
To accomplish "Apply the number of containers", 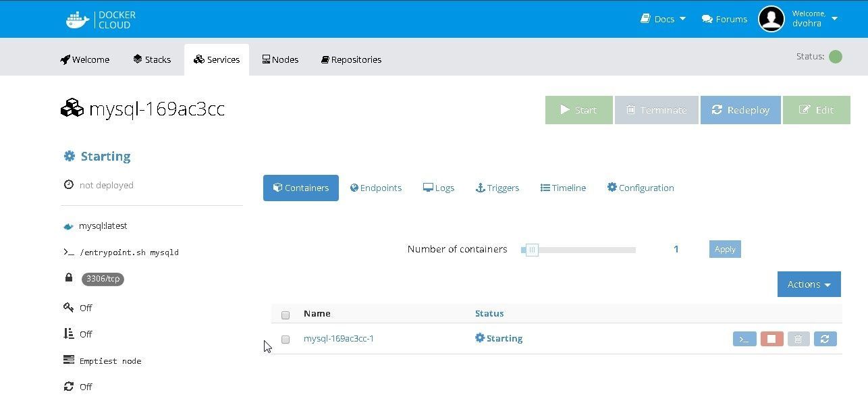I will click(725, 249).
